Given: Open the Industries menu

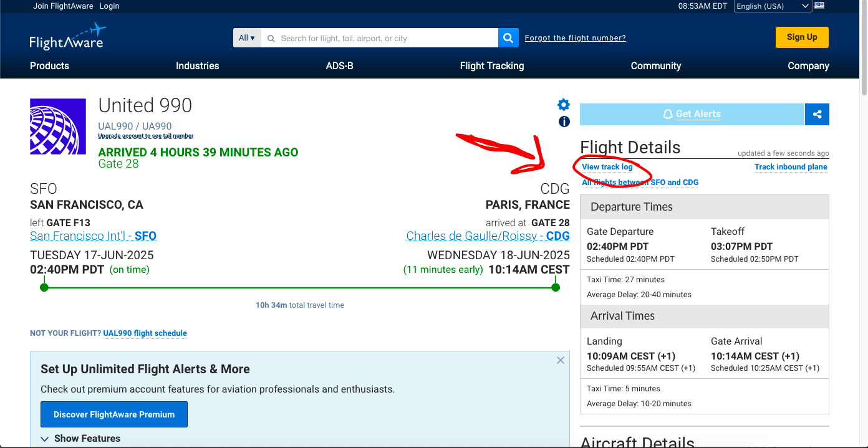Looking at the screenshot, I should click(198, 66).
